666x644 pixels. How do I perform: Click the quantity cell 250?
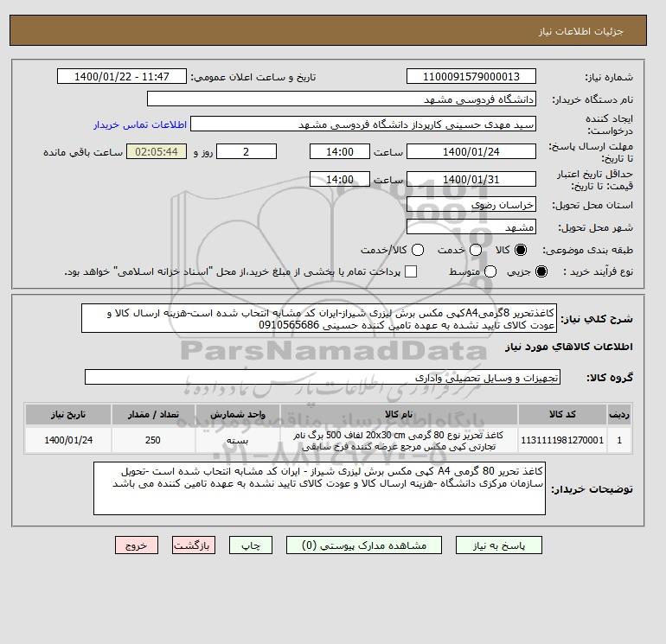[153, 440]
